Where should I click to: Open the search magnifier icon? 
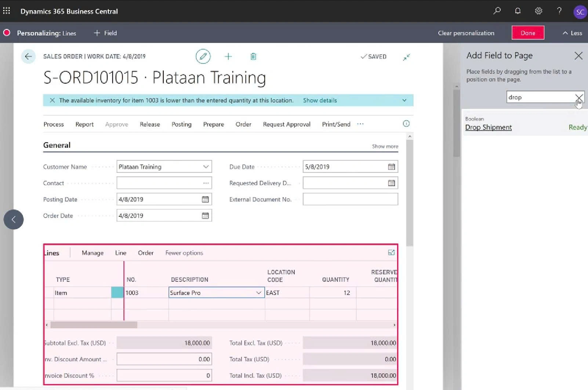pos(497,11)
